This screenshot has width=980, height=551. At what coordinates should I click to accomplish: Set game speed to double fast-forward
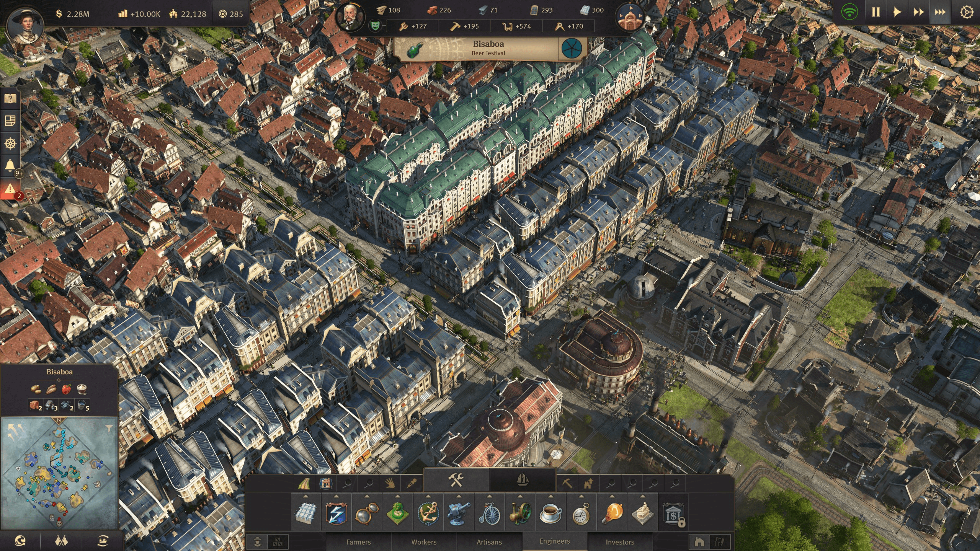tap(918, 12)
